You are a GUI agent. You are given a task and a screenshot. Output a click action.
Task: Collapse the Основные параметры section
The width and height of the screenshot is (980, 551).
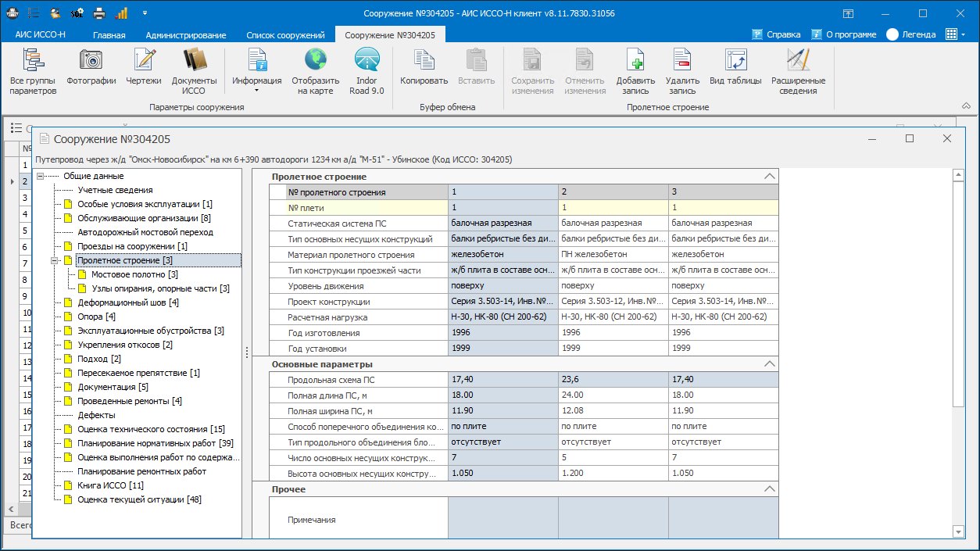pos(770,364)
